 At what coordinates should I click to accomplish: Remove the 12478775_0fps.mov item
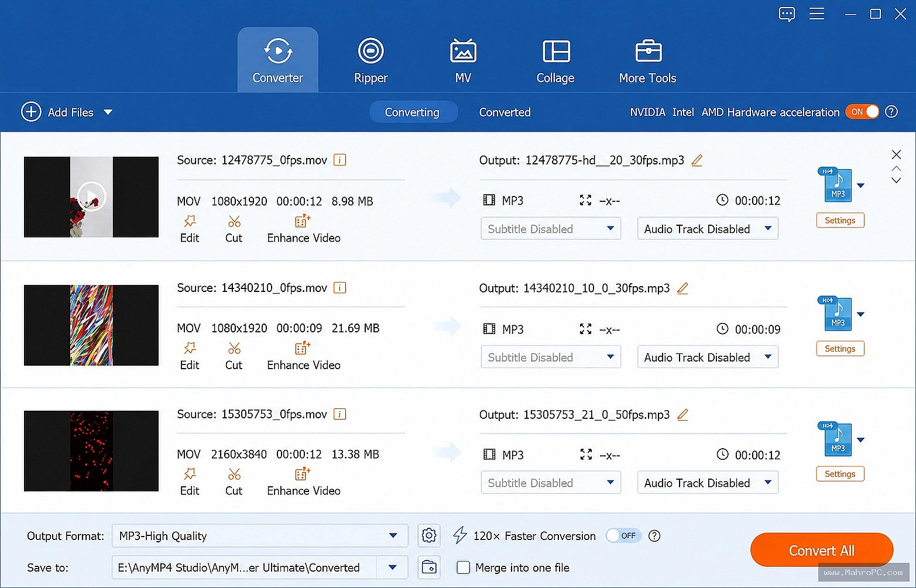point(896,154)
